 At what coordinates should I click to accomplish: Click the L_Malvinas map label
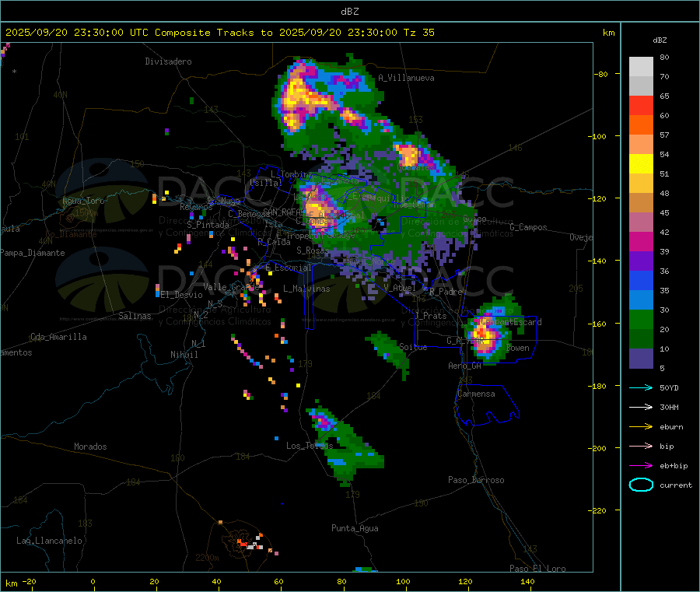click(x=306, y=289)
